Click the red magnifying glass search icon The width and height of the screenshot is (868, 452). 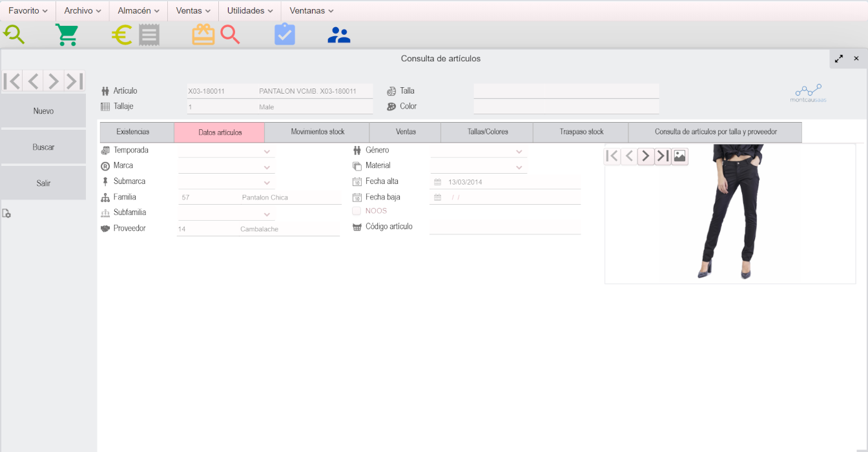[230, 35]
